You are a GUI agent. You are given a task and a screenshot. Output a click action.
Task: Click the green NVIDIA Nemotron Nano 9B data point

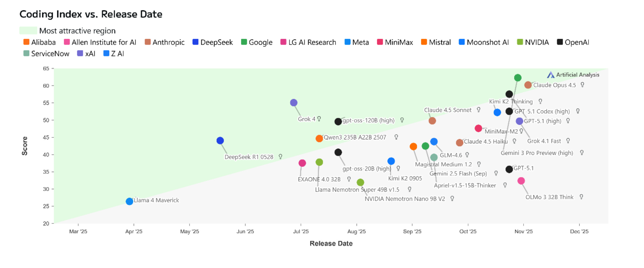(360, 182)
